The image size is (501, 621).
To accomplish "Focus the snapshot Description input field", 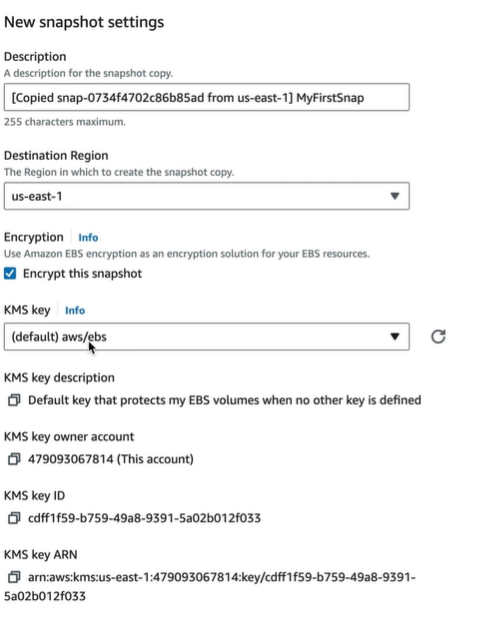I will tap(207, 97).
